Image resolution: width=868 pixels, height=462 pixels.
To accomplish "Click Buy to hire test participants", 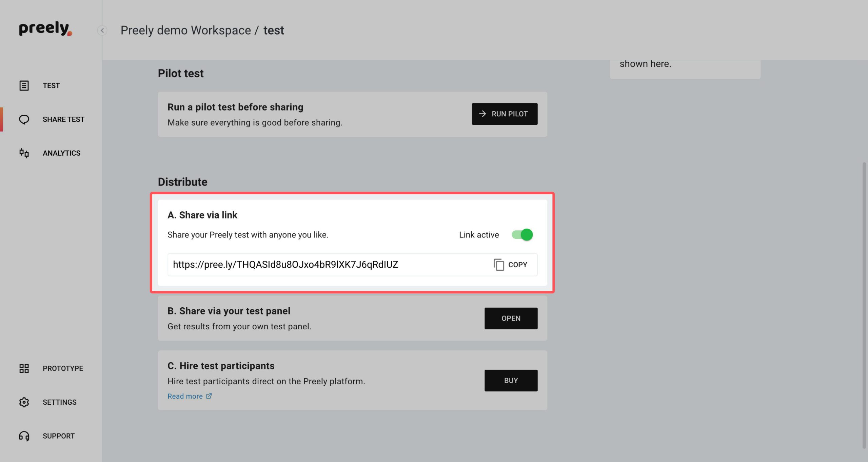I will pos(511,381).
